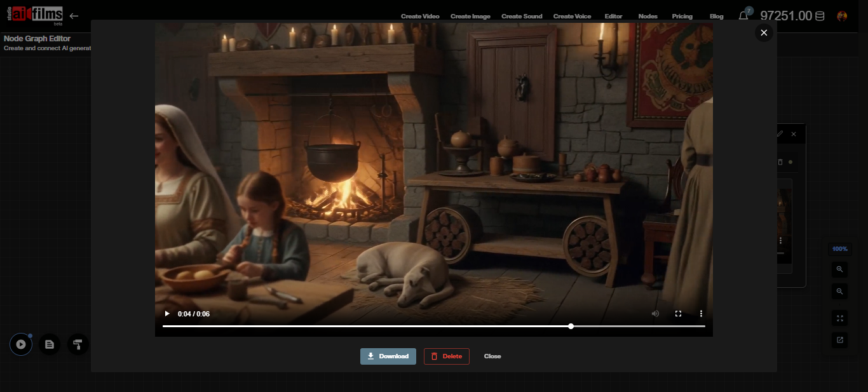The width and height of the screenshot is (868, 392).
Task: Click the video progress bar
Action: tap(434, 326)
